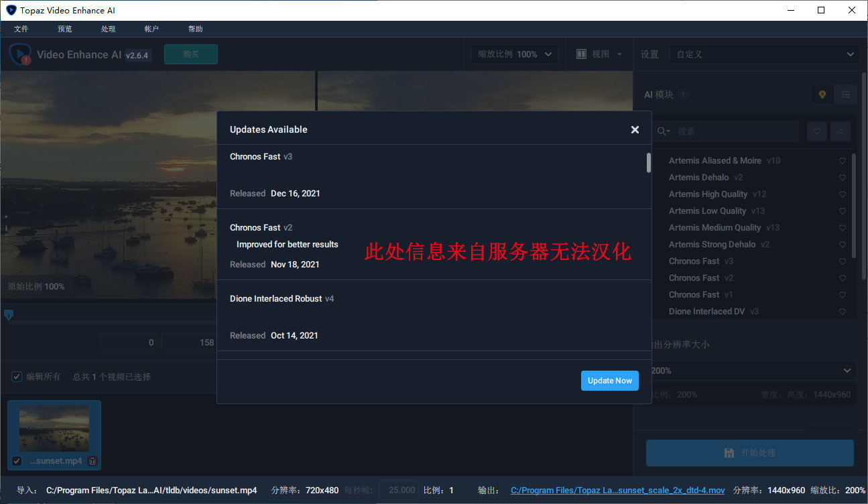Favorite the Dione Interlaced DV model

pos(843,312)
